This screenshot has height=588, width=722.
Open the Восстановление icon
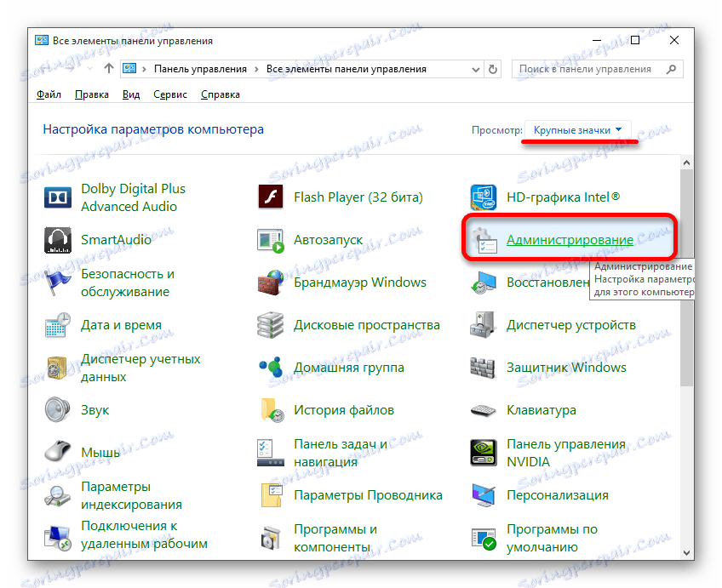click(484, 283)
